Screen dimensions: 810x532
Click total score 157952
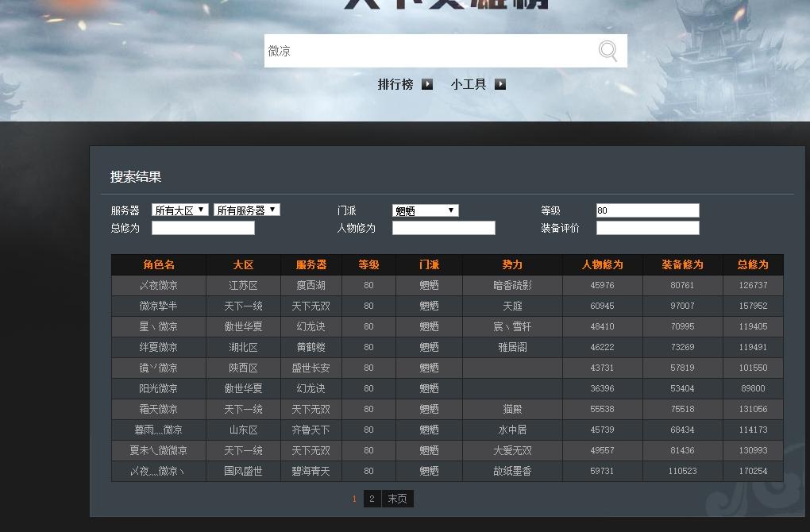point(753,306)
